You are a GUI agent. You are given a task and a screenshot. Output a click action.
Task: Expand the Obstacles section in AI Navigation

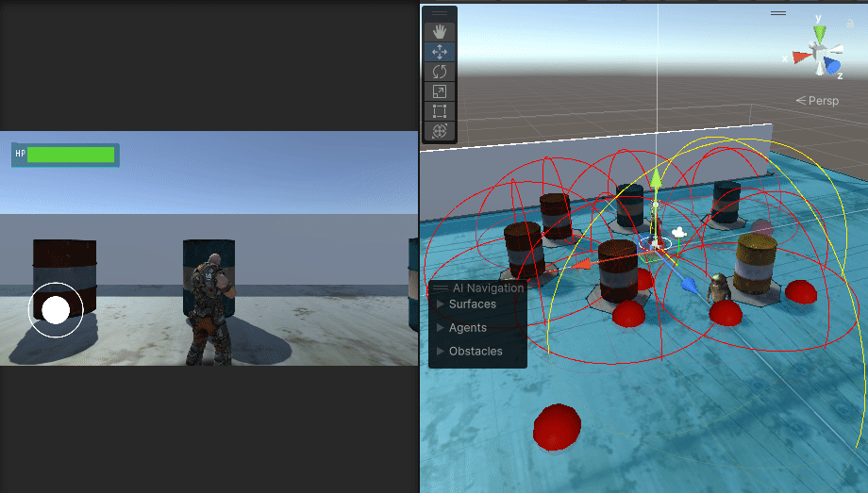point(440,351)
